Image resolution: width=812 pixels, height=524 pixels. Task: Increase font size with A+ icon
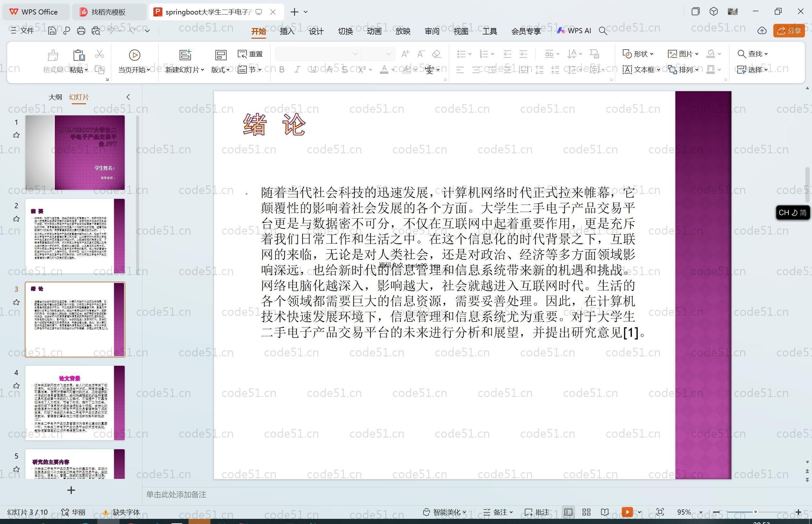point(405,54)
